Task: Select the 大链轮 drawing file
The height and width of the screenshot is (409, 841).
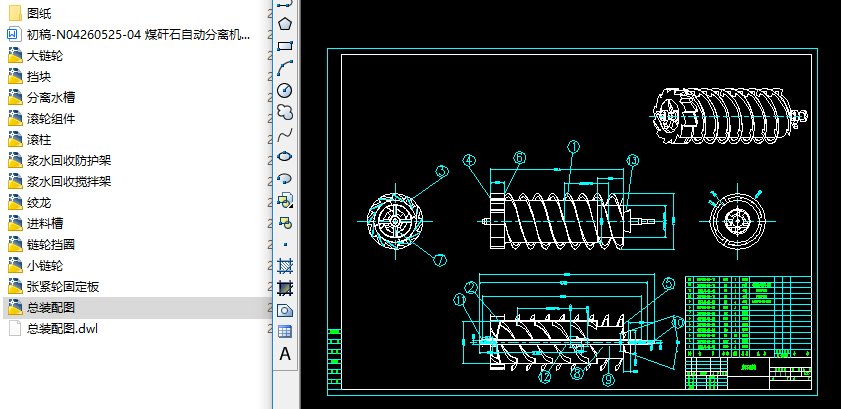Action: (x=36, y=56)
